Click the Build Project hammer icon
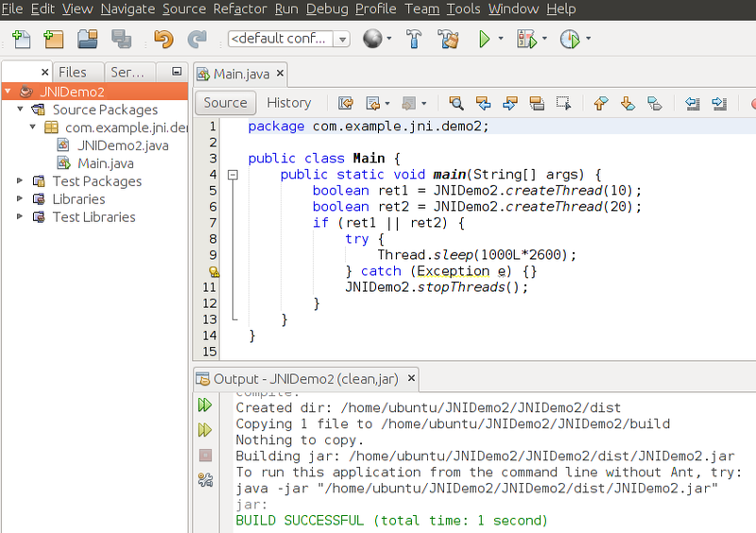 414,39
